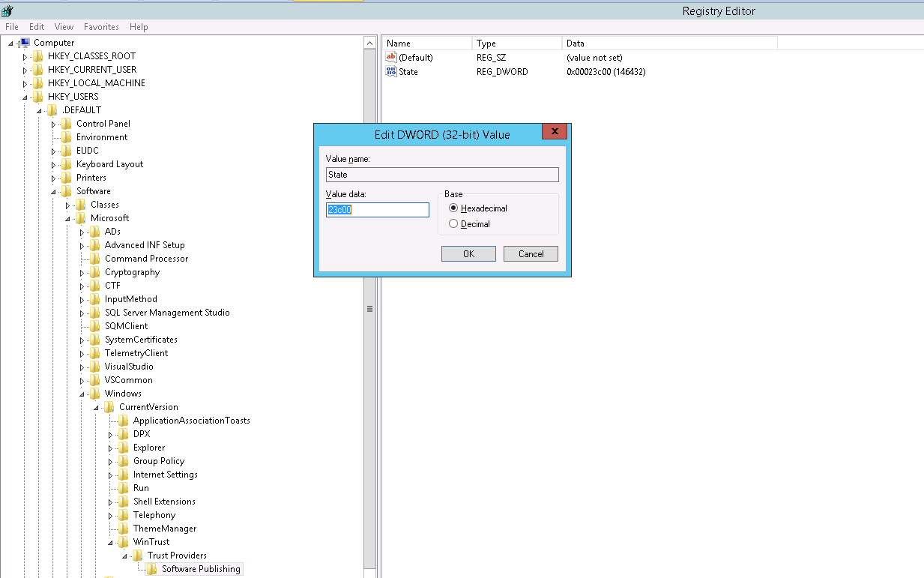Click the Keyboard Layout folder icon
The image size is (924, 578).
click(67, 164)
